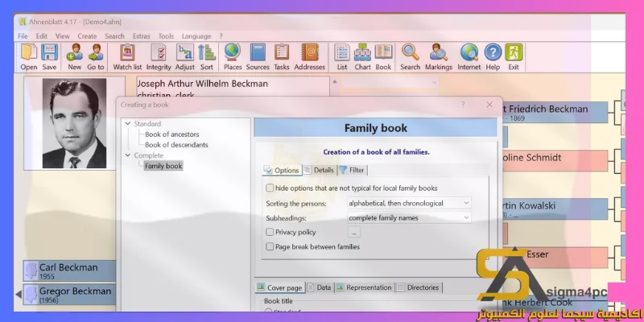The width and height of the screenshot is (644, 322).
Task: Open the Sorting the persons dropdown
Action: click(x=409, y=203)
